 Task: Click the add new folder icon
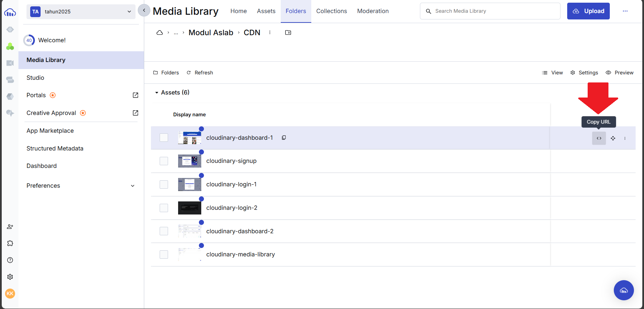click(x=288, y=33)
